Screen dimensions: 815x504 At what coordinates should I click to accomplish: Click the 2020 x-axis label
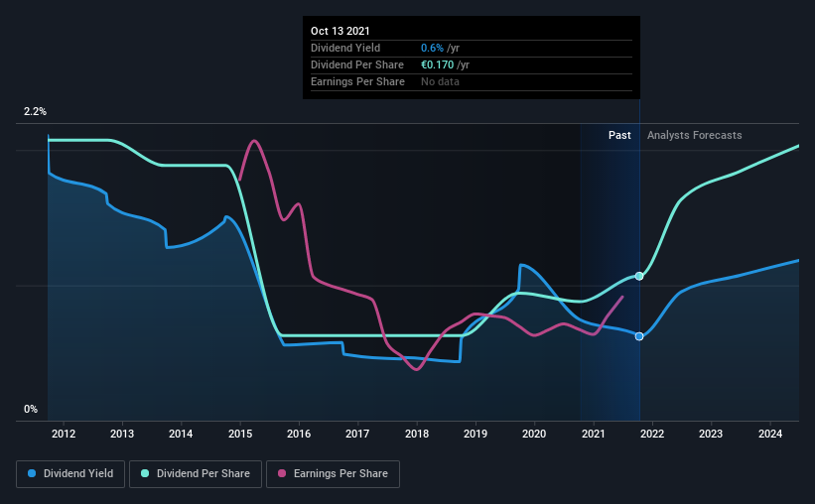tap(534, 434)
